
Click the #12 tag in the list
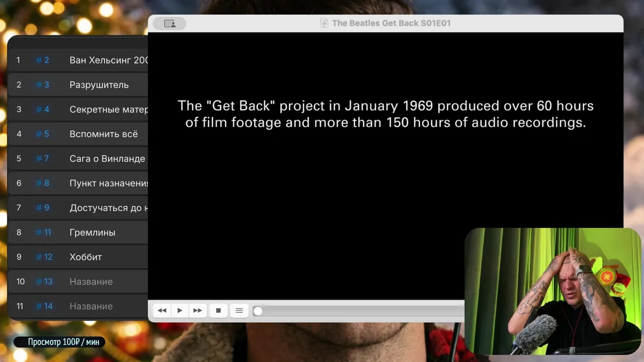coord(44,257)
